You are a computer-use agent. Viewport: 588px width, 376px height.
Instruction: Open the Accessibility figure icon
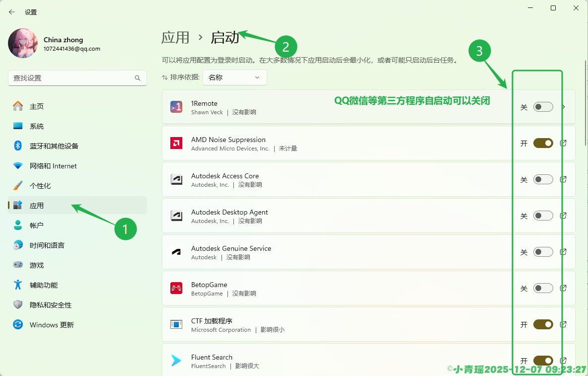pos(18,285)
